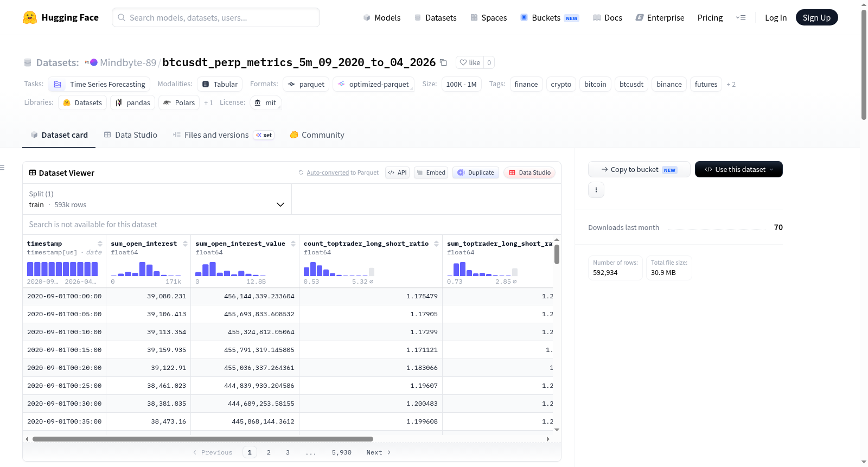Open the Use this dataset dropdown
Viewport: 868px width, 467px height.
coord(739,169)
